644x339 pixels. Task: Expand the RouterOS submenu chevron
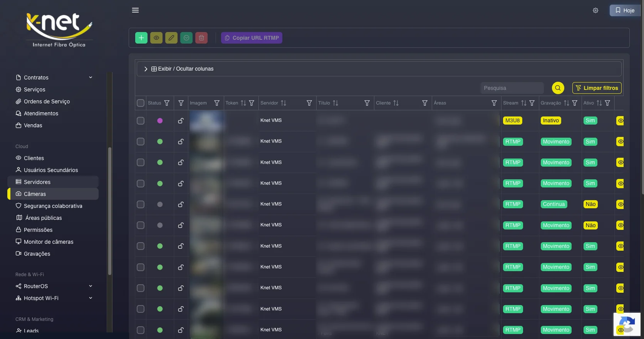[x=91, y=286]
